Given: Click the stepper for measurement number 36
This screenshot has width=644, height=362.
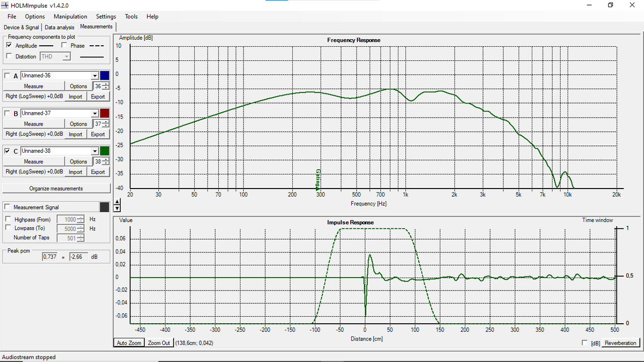Looking at the screenshot, I should pos(106,86).
